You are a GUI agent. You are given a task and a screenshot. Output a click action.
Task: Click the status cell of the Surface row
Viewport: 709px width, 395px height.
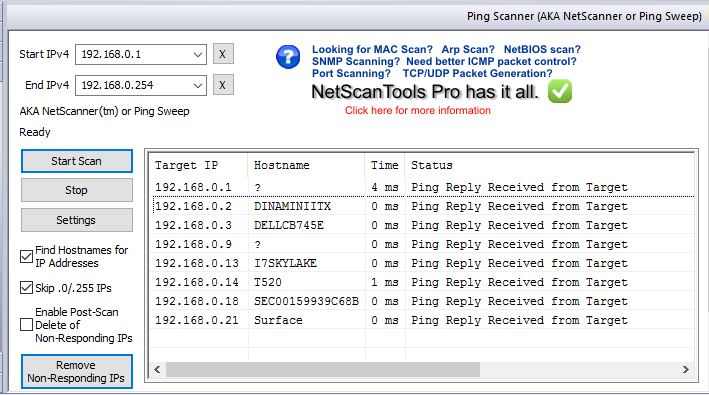click(x=519, y=320)
